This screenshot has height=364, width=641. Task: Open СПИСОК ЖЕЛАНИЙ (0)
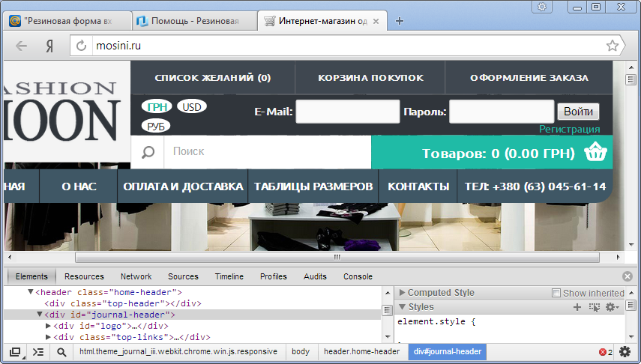click(x=213, y=78)
